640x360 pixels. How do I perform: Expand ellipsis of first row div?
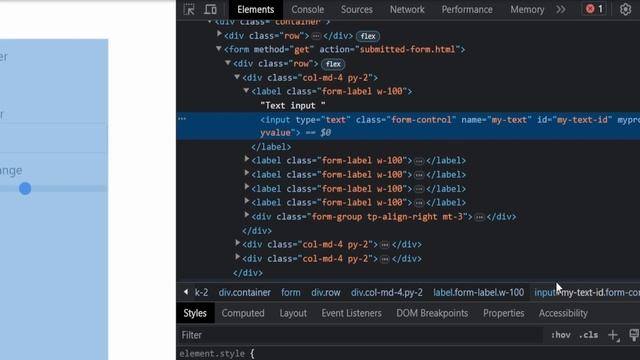point(316,36)
